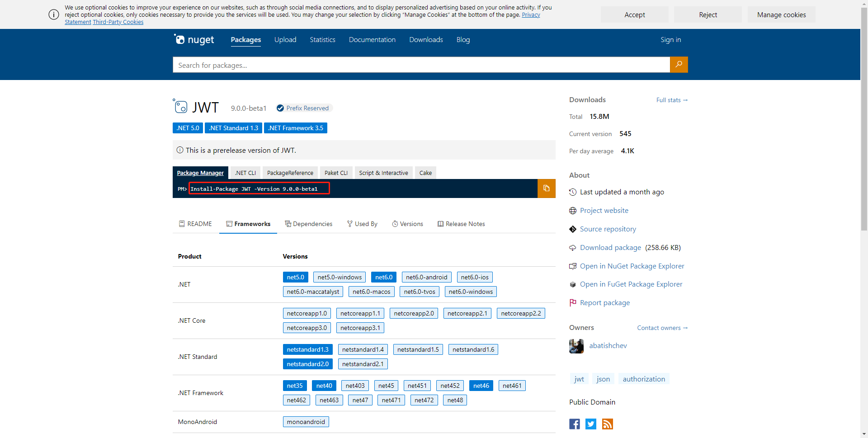Click Sign in
Image resolution: width=868 pixels, height=438 pixels.
[x=670, y=40]
